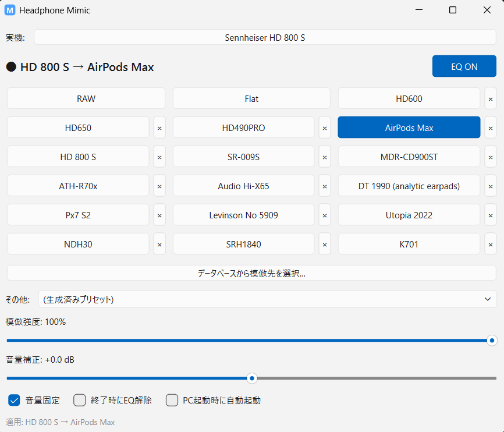Choose the HD600 preset
The width and height of the screenshot is (504, 432).
click(409, 98)
